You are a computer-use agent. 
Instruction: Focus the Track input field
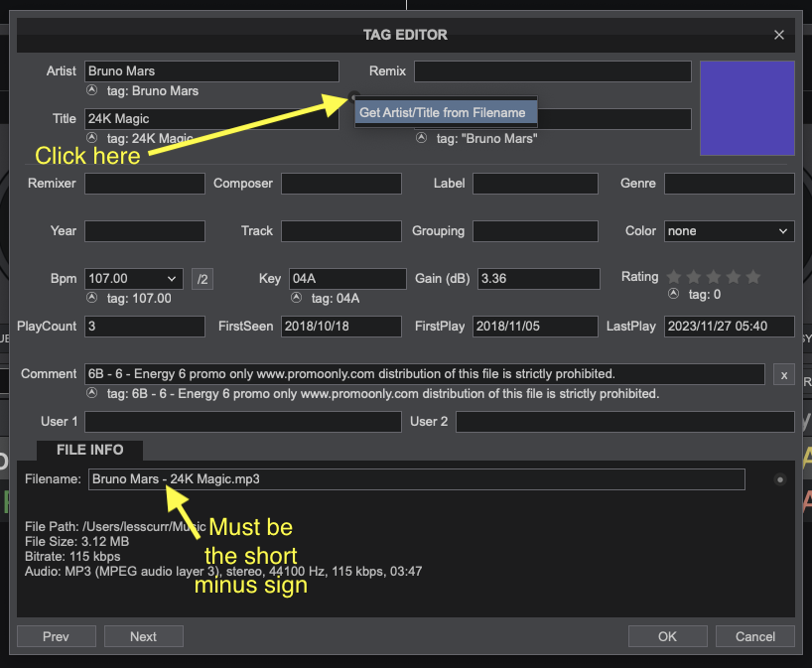(x=341, y=231)
